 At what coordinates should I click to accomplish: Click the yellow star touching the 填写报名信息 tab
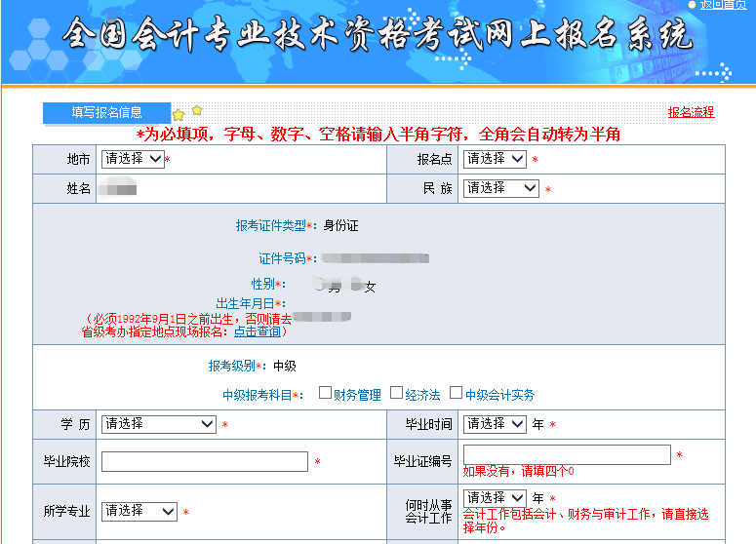click(179, 115)
